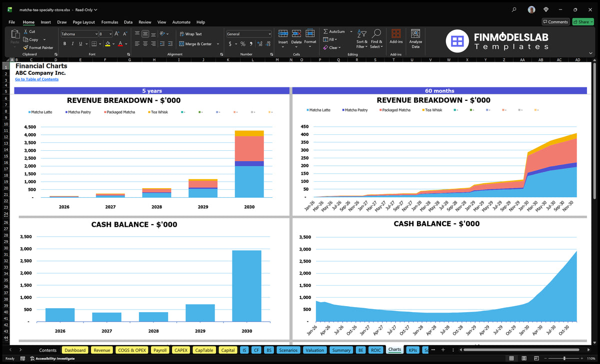Apply Percent Style number format

click(x=243, y=44)
